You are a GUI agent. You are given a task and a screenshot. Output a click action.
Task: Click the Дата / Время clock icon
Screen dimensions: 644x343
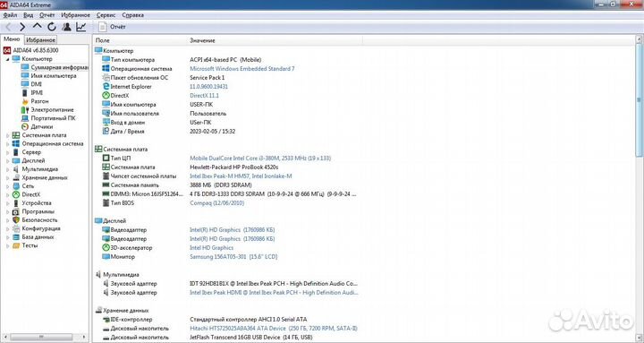coord(106,131)
